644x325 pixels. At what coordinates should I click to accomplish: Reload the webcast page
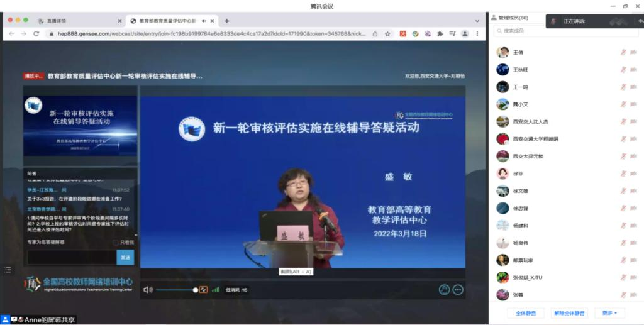[36, 34]
